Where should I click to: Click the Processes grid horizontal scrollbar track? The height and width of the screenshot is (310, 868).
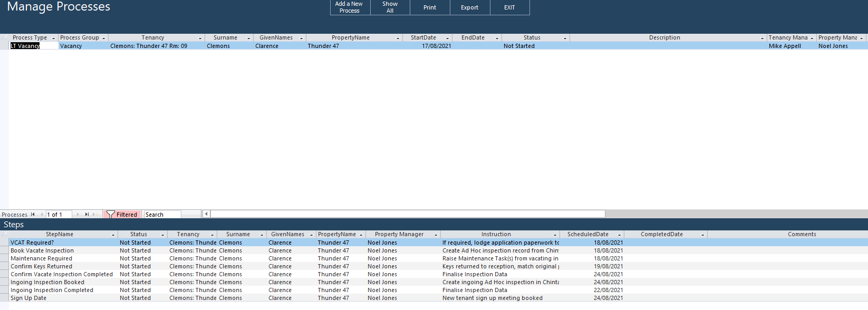tap(408, 214)
